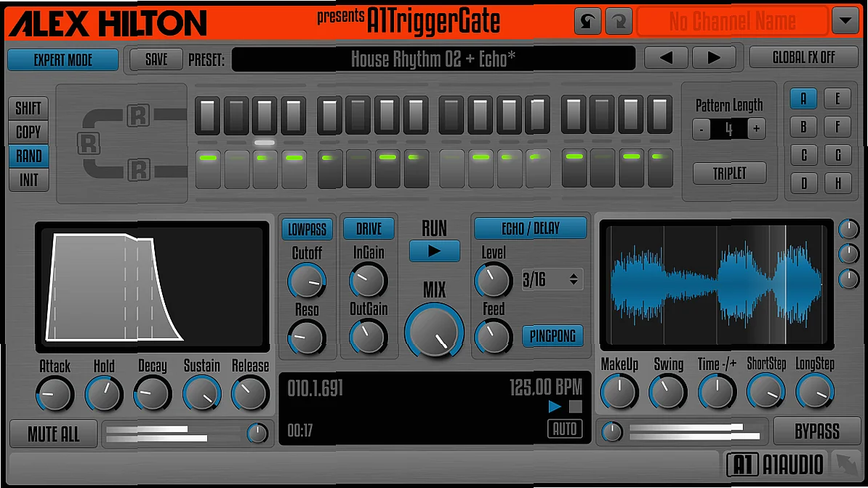Enable PINGPONG delay mode
This screenshot has width=868, height=488.
coord(554,336)
